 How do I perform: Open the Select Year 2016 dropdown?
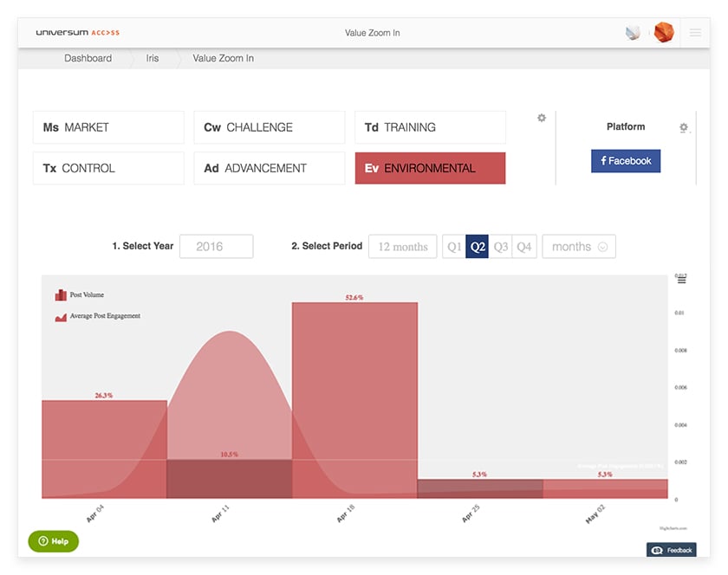[x=216, y=247]
